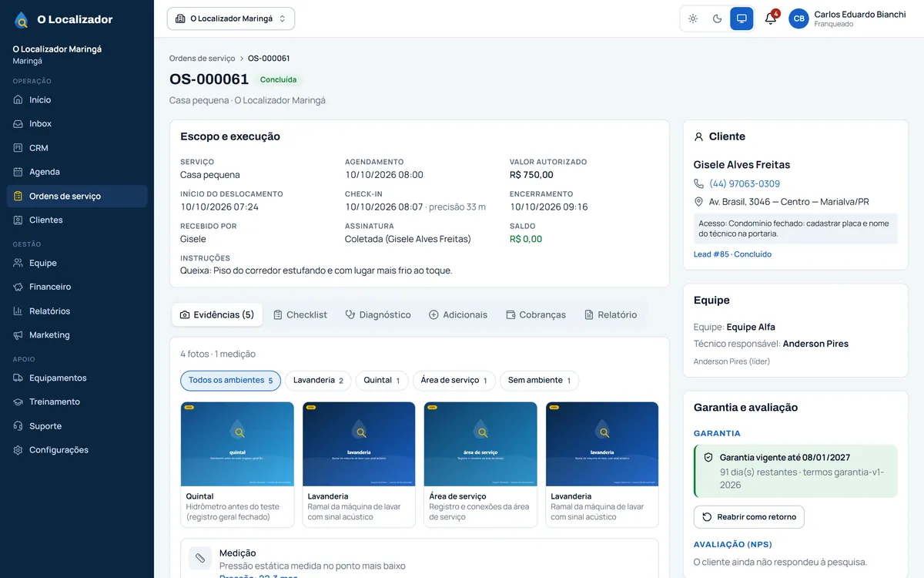Open Marketing megaphone icon in sidebar
The height and width of the screenshot is (578, 924).
(x=18, y=335)
